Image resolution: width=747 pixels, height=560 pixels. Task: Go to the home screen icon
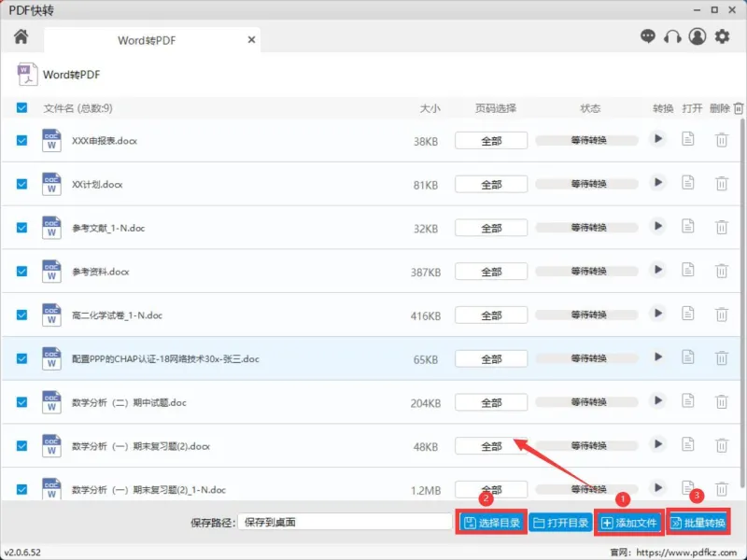tap(21, 36)
